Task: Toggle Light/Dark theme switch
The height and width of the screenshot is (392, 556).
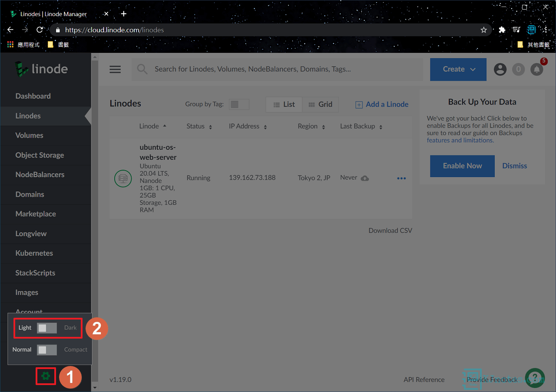Action: point(47,328)
